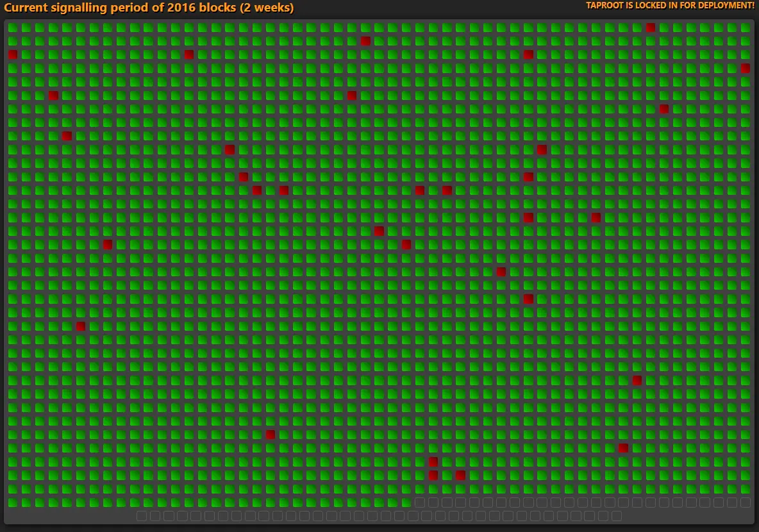Select the first empty block in the bottom row

[x=141, y=516]
